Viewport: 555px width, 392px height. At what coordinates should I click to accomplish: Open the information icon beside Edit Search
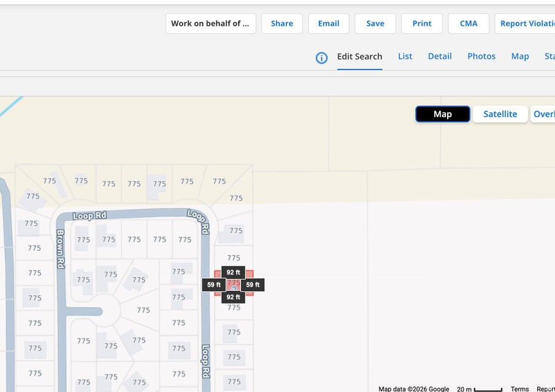[321, 57]
